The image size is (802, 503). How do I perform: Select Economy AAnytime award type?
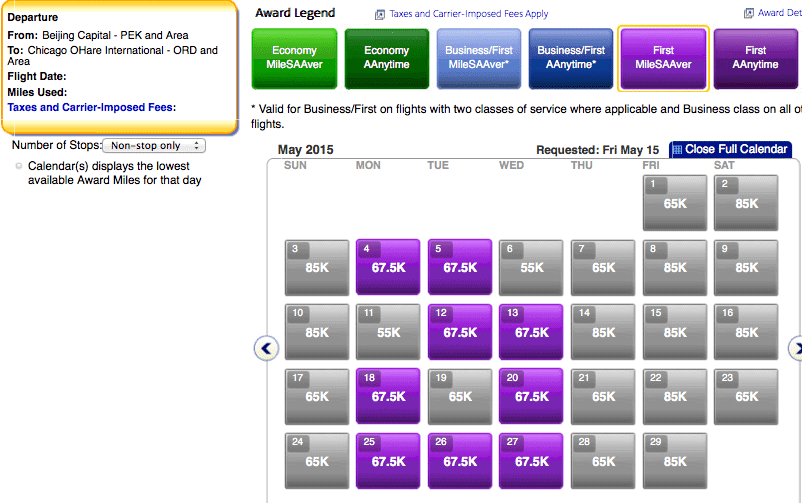coord(387,58)
